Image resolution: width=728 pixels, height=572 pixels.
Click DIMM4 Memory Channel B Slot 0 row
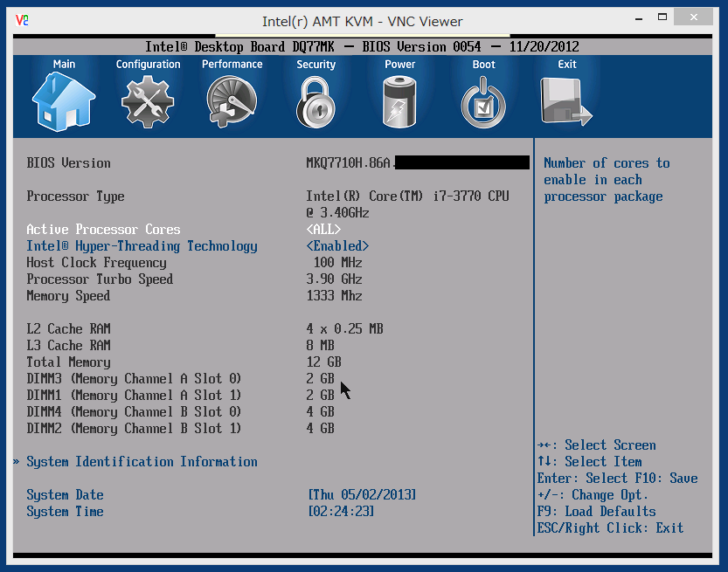tap(180, 412)
